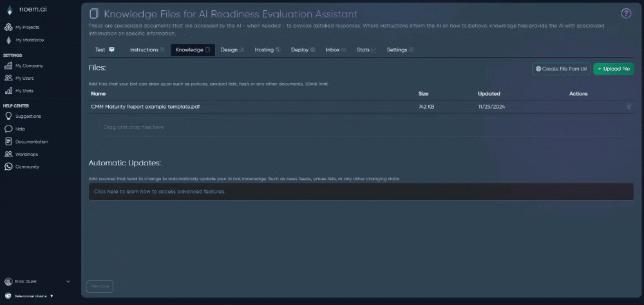Click Create File from Url button
The image size is (644, 305).
pyautogui.click(x=561, y=69)
